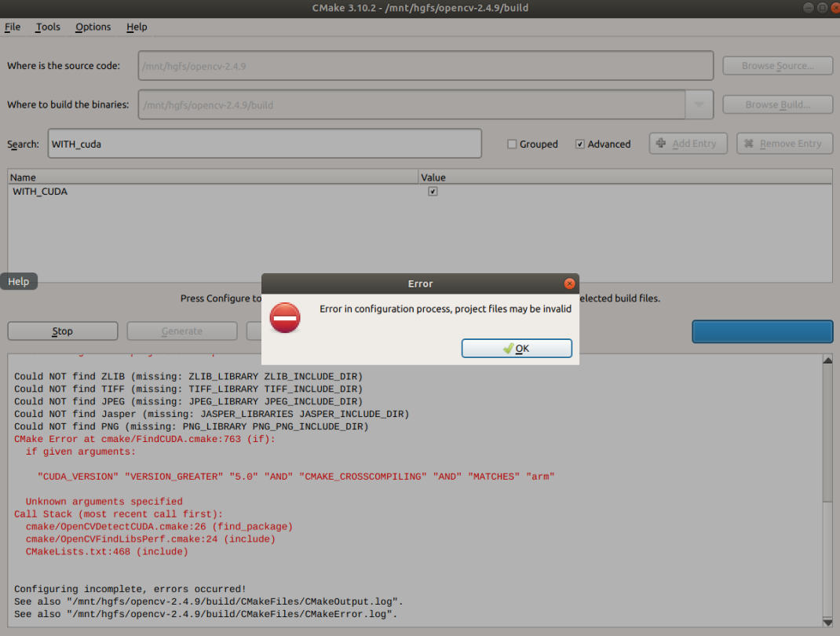
Task: Open the Options menu
Action: 93,27
